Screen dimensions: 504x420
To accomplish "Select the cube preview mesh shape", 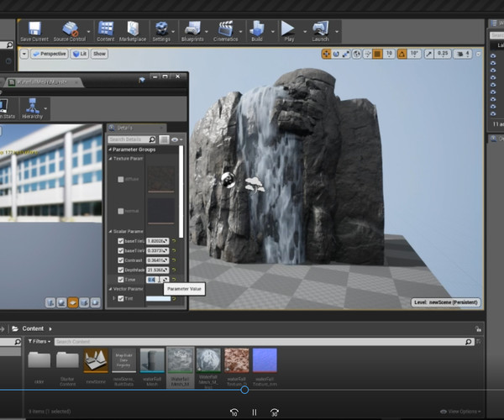I will (84, 302).
